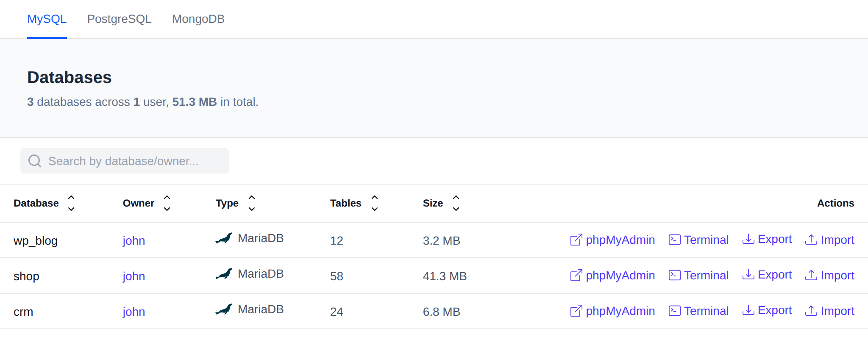The height and width of the screenshot is (342, 868).
Task: Click the Export download icon for shop
Action: click(x=748, y=275)
